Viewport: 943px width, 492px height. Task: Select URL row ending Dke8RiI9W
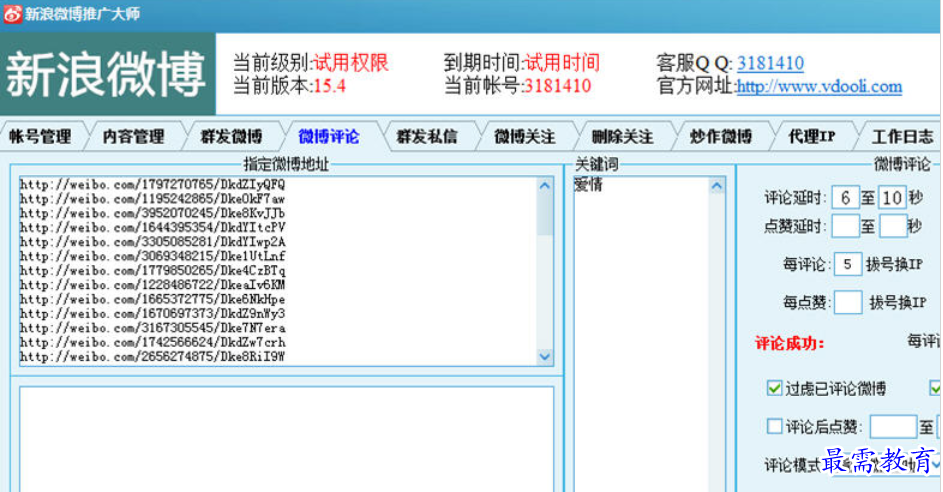pos(152,357)
